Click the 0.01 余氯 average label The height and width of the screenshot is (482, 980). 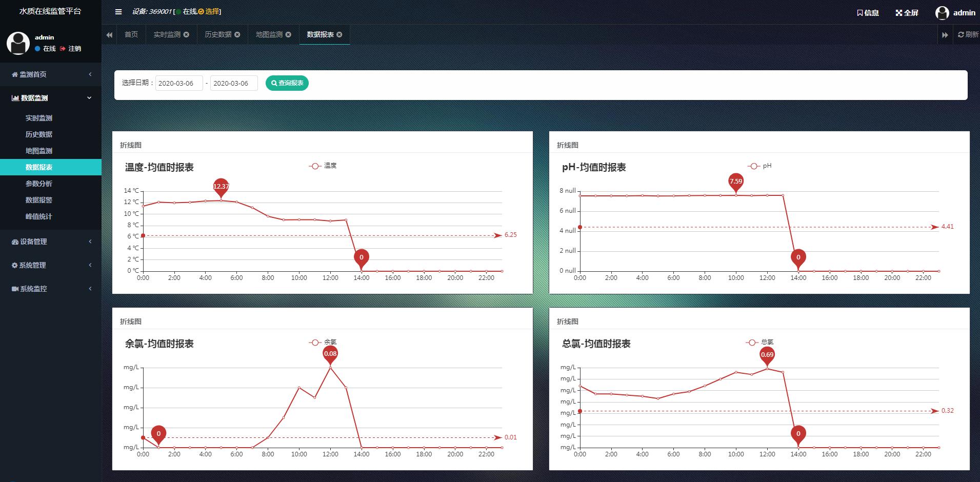pos(511,437)
